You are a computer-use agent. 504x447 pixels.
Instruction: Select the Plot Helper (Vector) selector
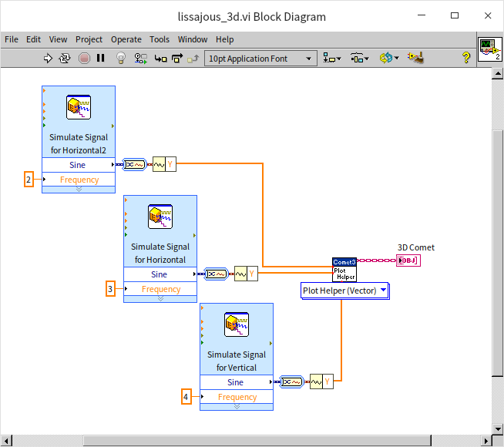(x=344, y=291)
